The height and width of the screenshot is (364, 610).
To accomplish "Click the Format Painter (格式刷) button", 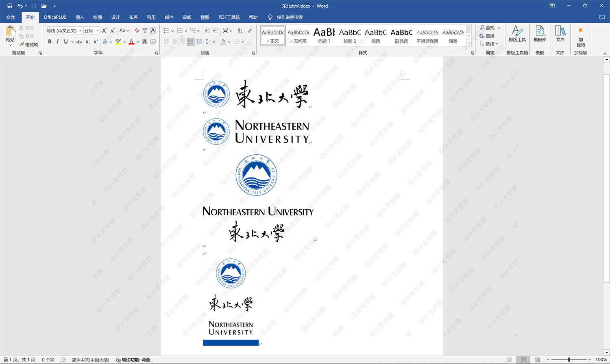I will pos(28,45).
